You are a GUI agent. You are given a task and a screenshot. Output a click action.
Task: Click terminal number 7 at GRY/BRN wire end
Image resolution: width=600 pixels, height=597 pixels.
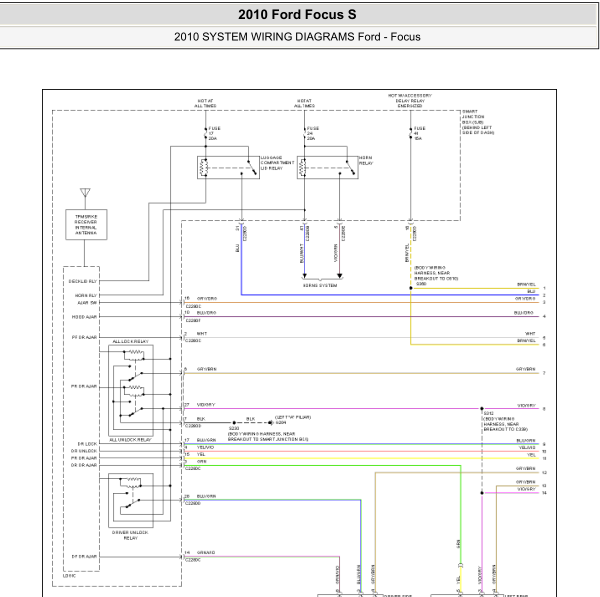click(544, 373)
